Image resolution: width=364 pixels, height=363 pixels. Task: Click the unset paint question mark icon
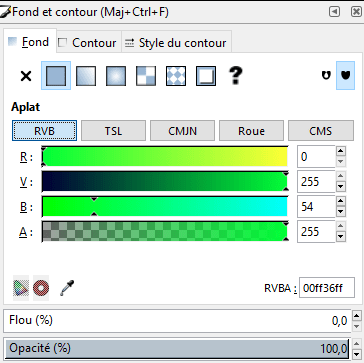(x=236, y=76)
